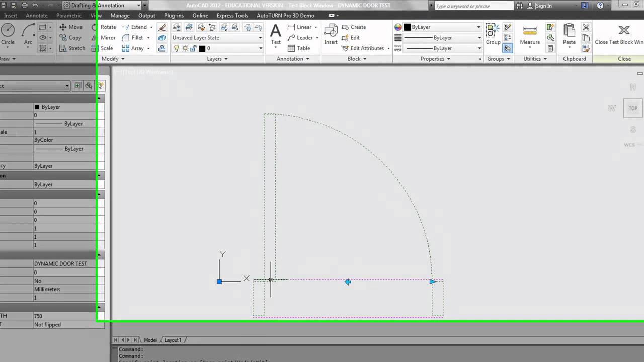
Task: Click the black layer color swatch
Action: [202, 48]
